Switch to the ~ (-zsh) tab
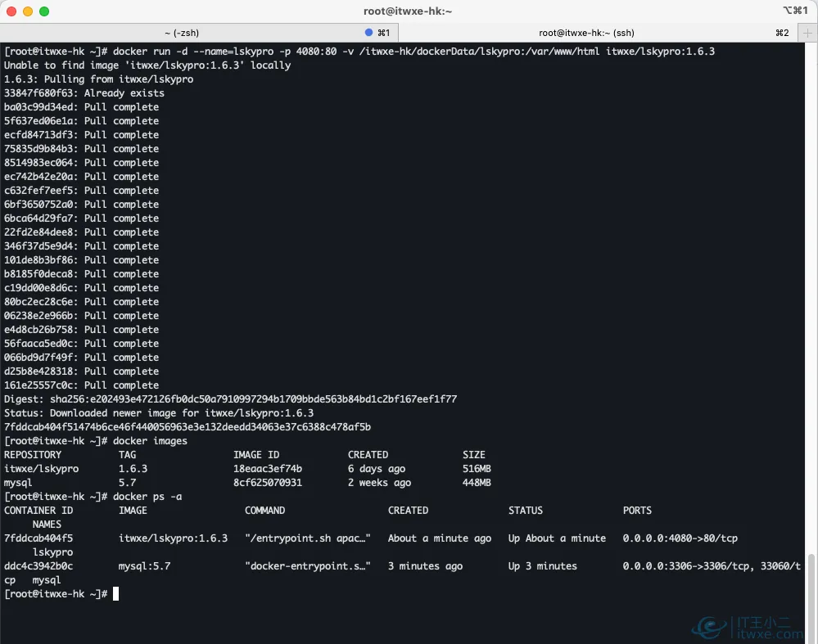The height and width of the screenshot is (644, 818). click(x=201, y=33)
